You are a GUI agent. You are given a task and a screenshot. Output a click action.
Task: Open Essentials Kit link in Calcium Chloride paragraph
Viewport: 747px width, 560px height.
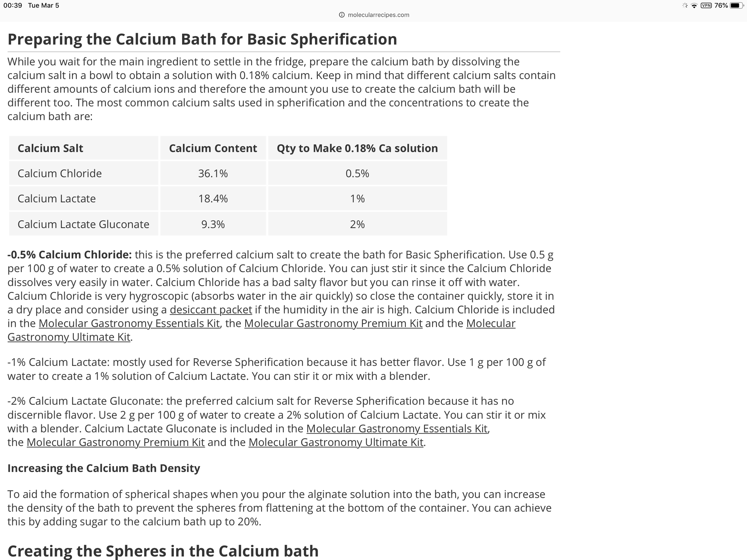coord(129,323)
